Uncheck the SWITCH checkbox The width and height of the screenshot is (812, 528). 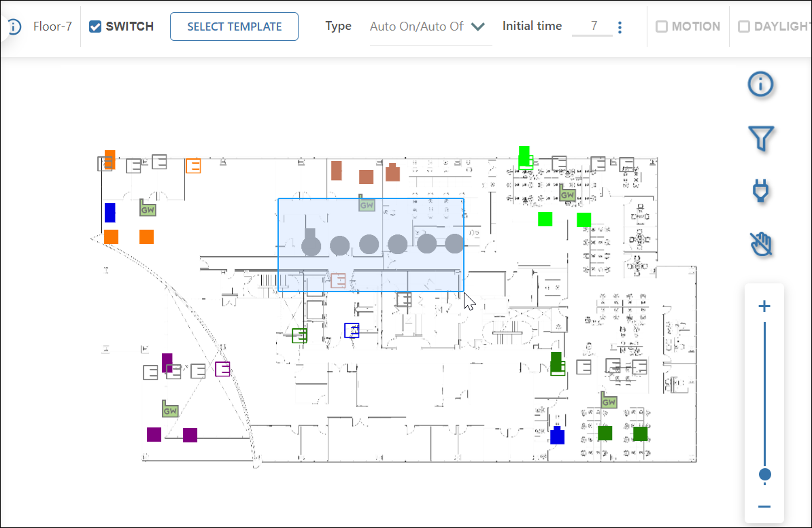[x=96, y=27]
